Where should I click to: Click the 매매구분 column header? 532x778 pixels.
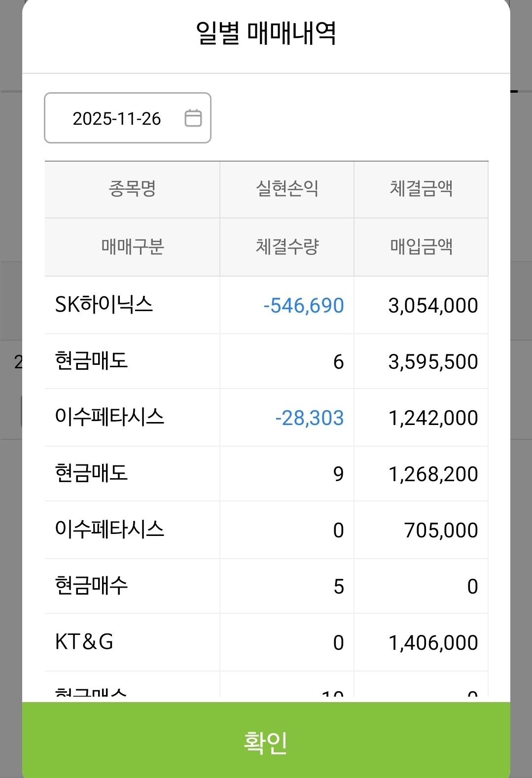tap(132, 247)
